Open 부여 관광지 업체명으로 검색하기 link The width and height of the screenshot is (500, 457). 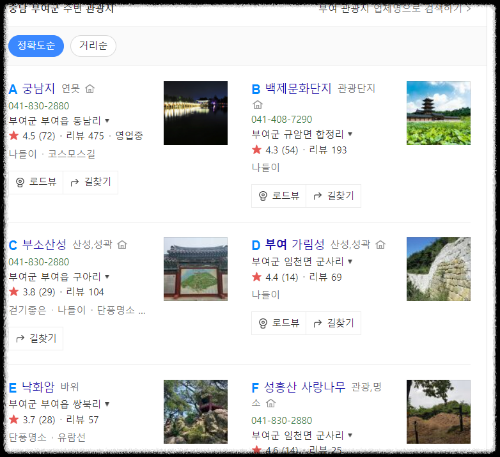pos(395,8)
